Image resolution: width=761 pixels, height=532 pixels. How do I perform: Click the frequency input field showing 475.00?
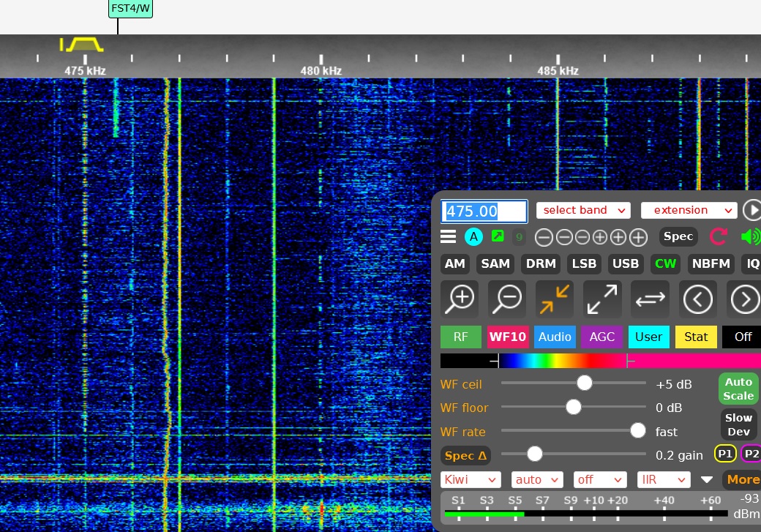point(484,211)
